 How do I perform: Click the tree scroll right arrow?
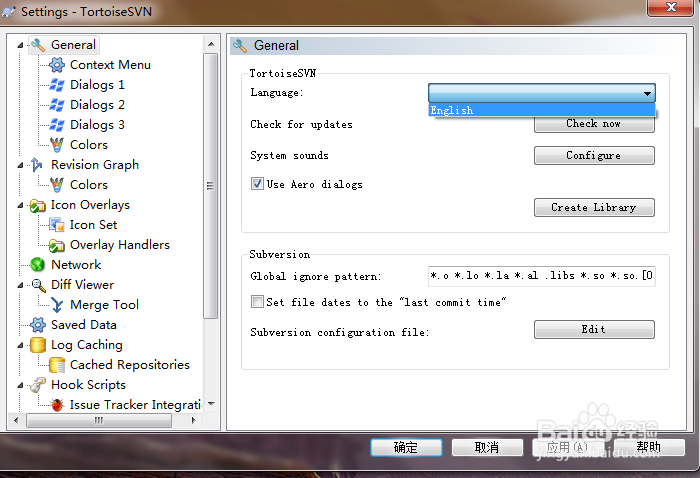coord(193,420)
